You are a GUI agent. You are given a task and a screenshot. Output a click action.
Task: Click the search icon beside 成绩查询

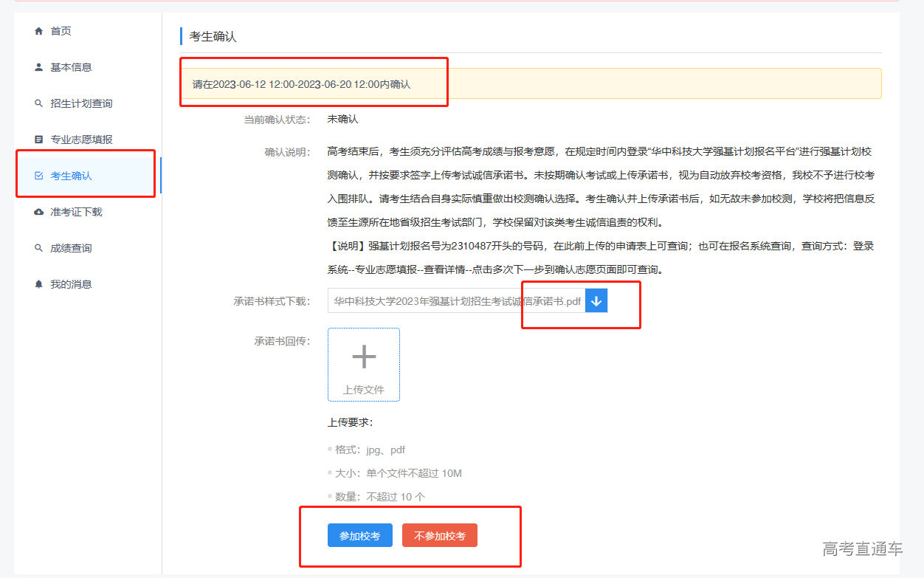[x=39, y=248]
